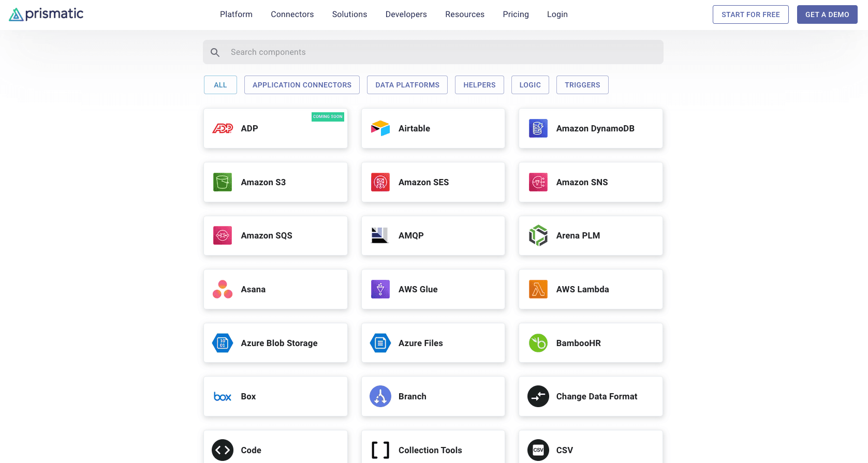The height and width of the screenshot is (463, 868).
Task: Filter by Triggers
Action: click(582, 85)
